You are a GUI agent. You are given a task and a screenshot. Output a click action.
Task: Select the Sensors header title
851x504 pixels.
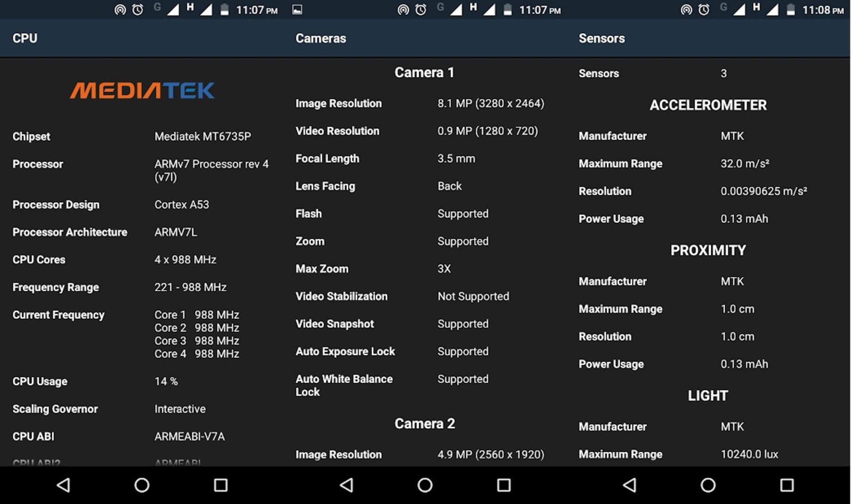(x=602, y=38)
